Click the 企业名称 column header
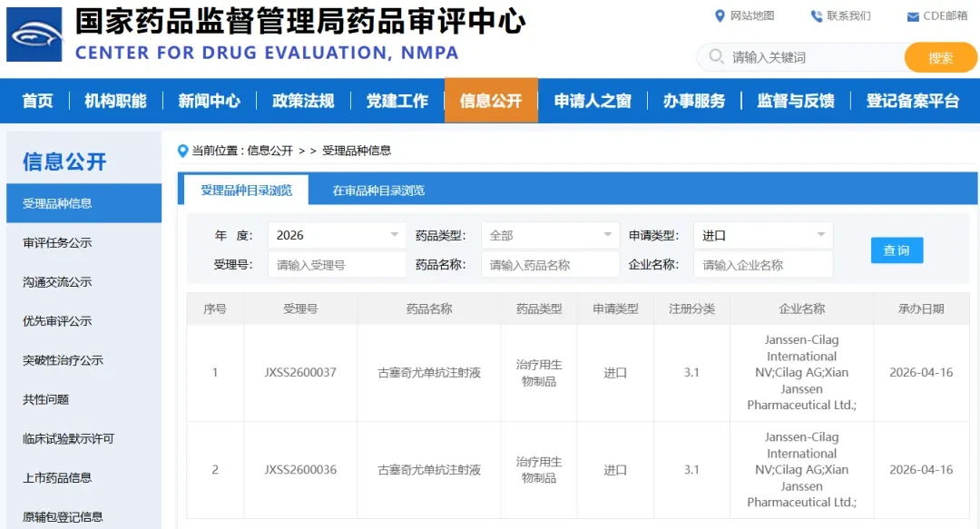 802,309
